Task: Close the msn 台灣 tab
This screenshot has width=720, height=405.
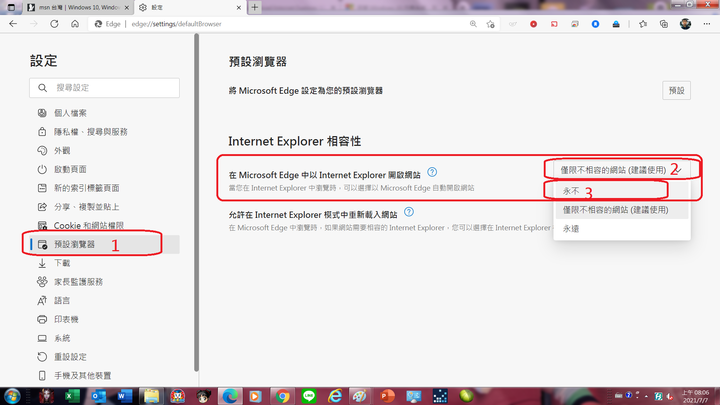Action: coord(127,7)
